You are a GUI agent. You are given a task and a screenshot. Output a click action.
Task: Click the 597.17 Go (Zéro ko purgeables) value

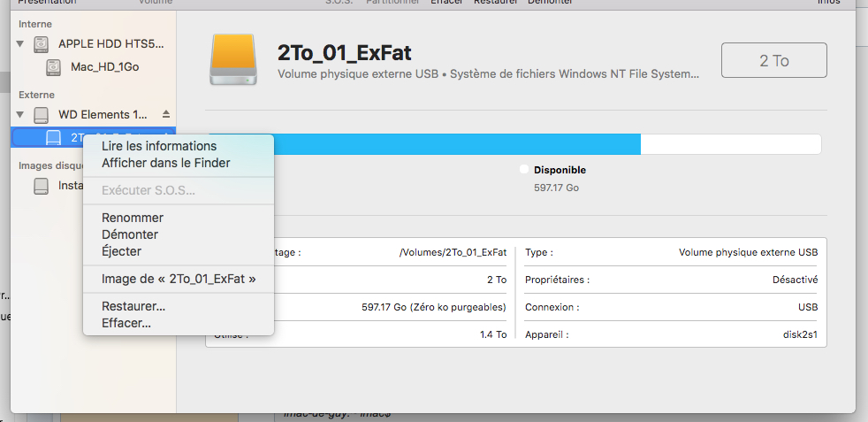point(434,307)
